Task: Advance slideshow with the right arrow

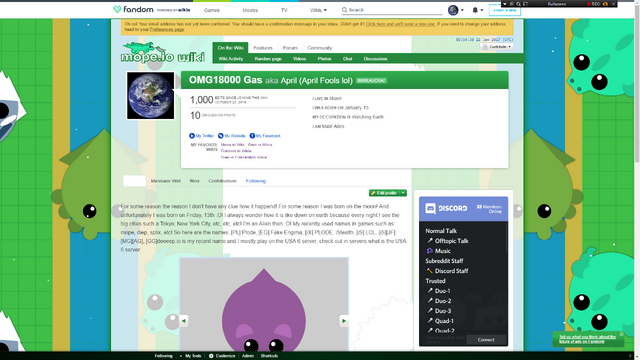Action: coord(344,321)
